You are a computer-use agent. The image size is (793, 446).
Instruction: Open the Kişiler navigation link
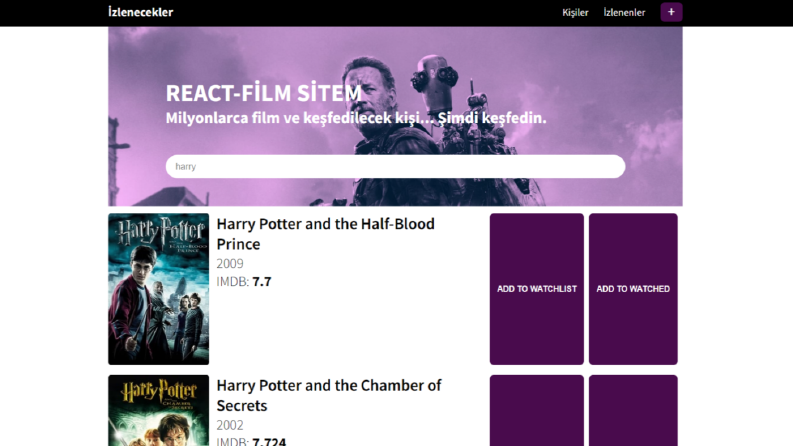pyautogui.click(x=575, y=13)
